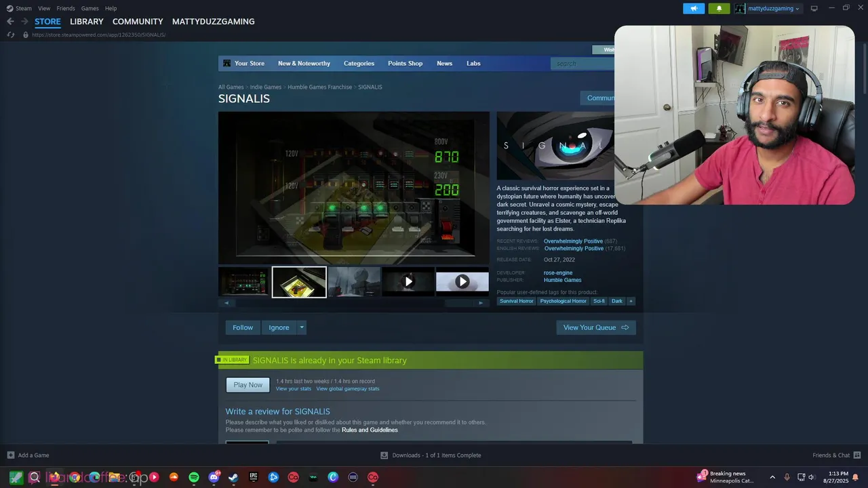This screenshot has height=488, width=868.
Task: Click View Your Queue button
Action: pos(596,327)
